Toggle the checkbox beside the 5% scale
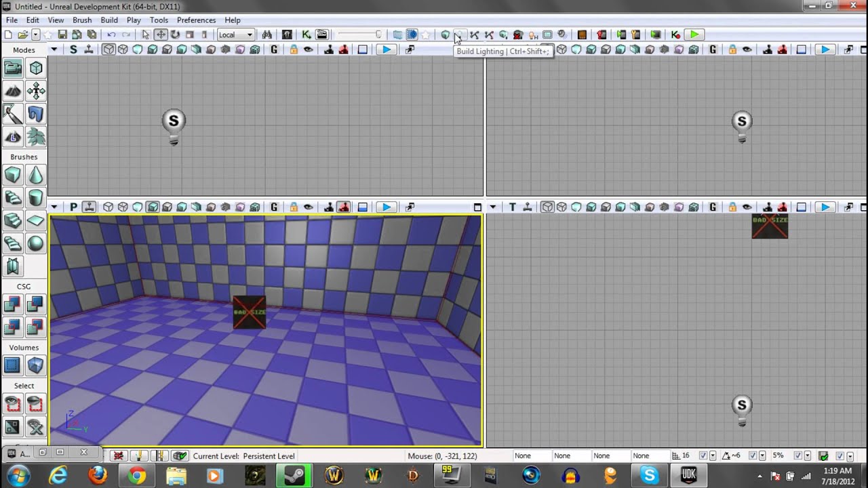Image resolution: width=868 pixels, height=488 pixels. click(x=798, y=456)
